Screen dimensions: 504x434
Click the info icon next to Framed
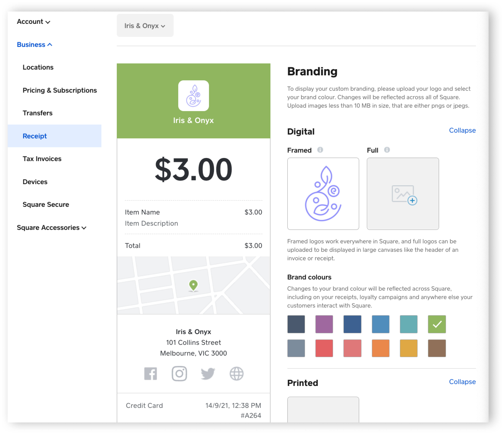click(320, 150)
